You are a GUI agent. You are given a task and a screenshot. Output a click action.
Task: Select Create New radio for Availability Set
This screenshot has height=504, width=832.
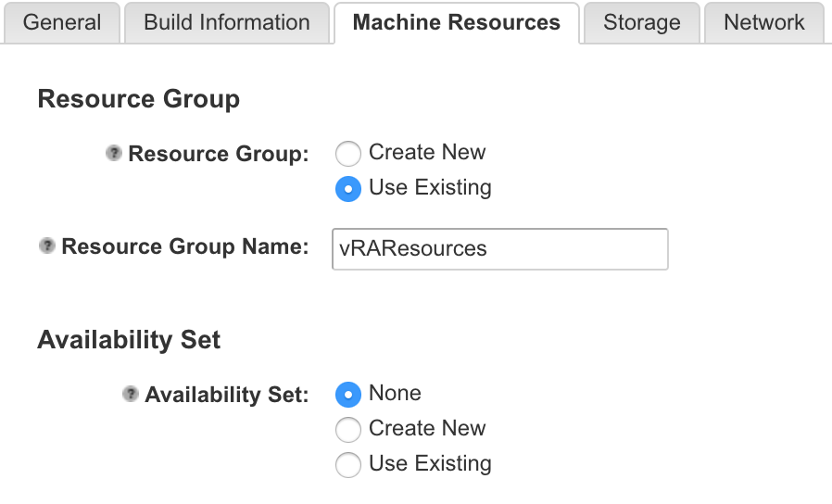click(348, 430)
